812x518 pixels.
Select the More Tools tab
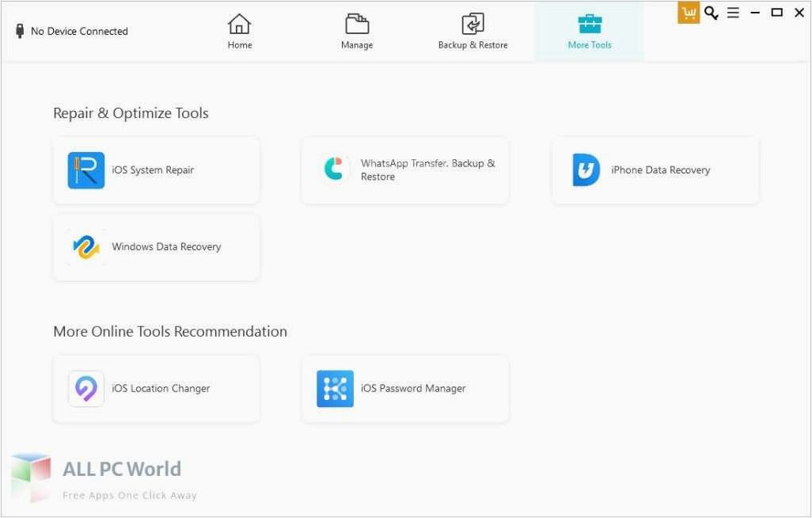click(x=590, y=32)
